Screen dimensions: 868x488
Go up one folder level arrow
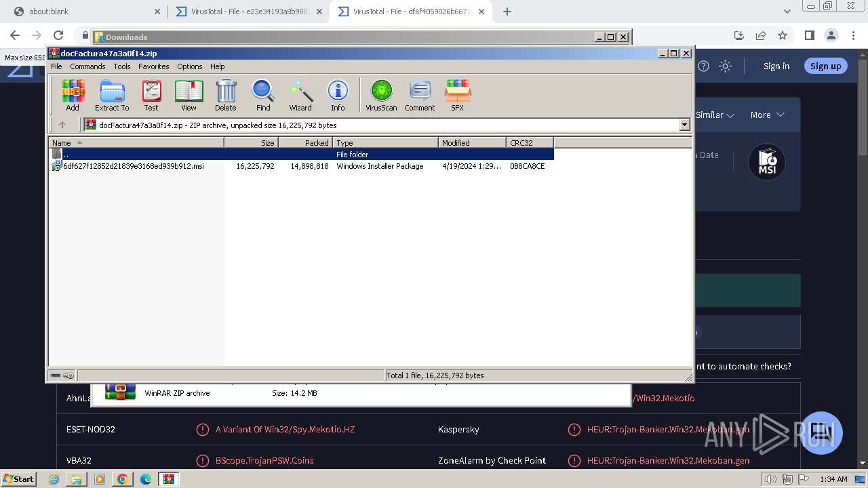point(62,125)
